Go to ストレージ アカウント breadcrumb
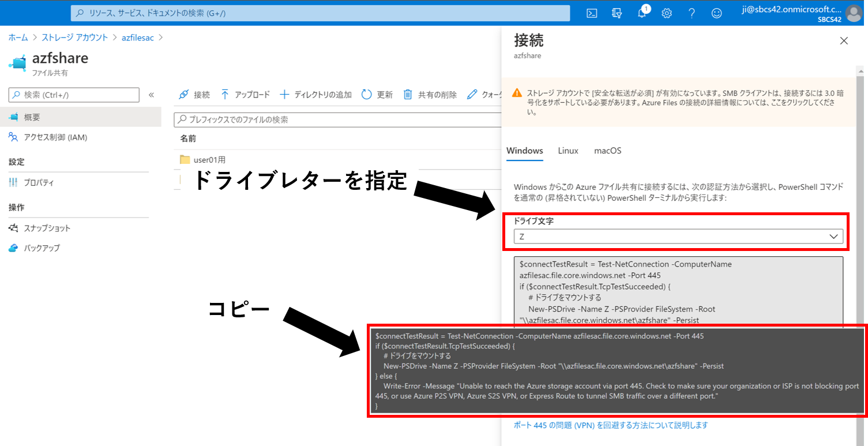 (x=74, y=38)
